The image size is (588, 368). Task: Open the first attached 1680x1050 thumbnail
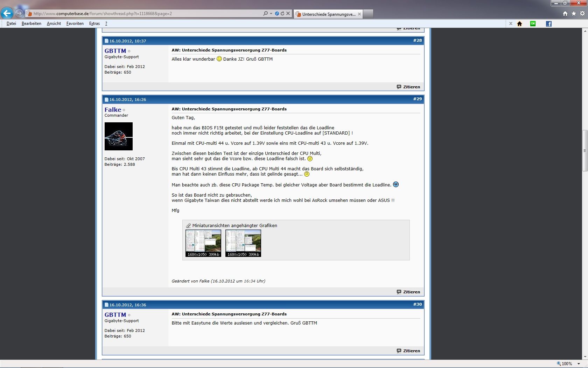[x=203, y=243]
